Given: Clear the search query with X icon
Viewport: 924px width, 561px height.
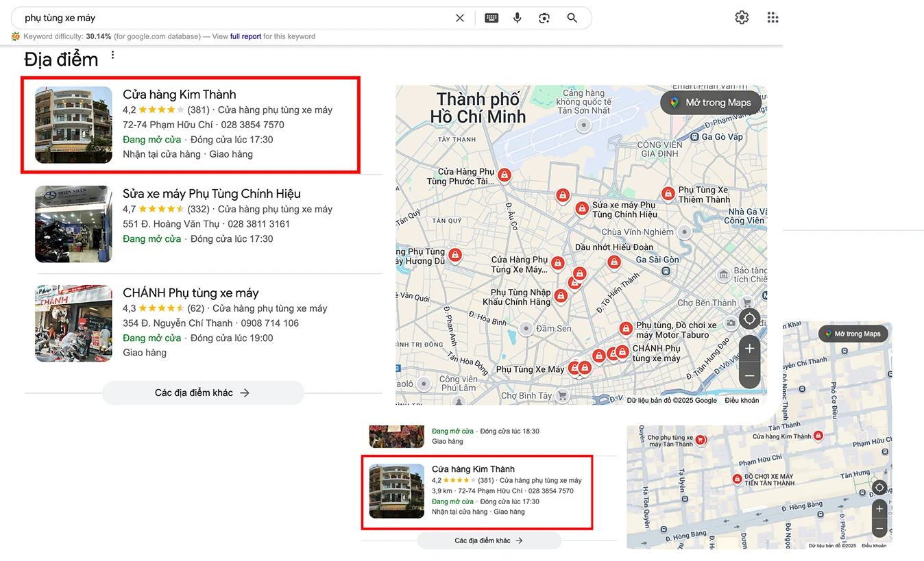Looking at the screenshot, I should (x=460, y=18).
